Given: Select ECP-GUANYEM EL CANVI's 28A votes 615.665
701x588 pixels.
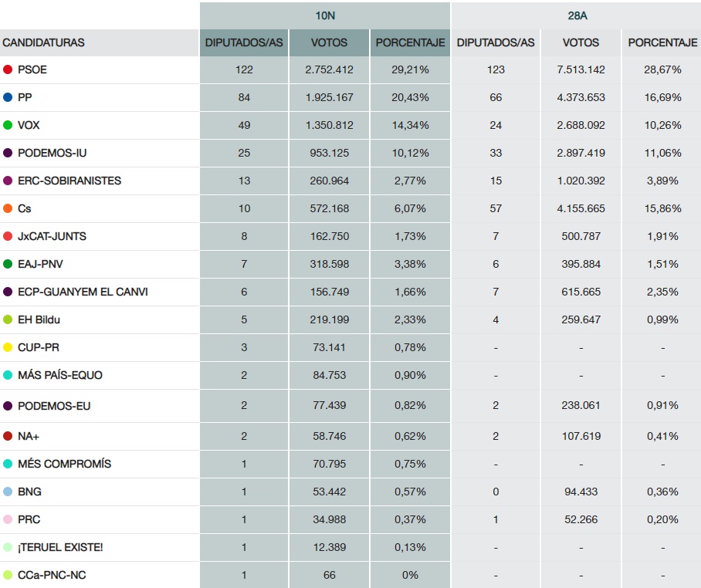Looking at the screenshot, I should click(x=581, y=292).
